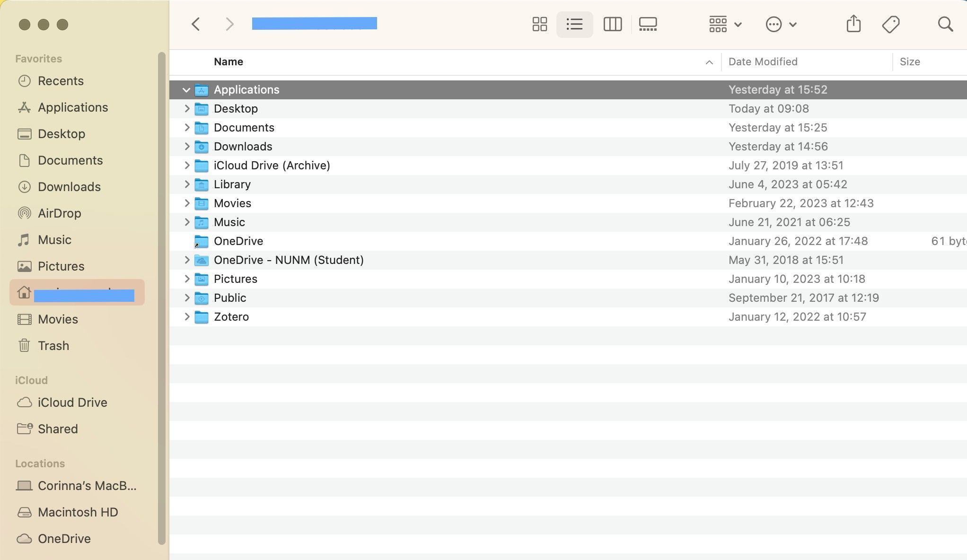Switch to list view layout

pyautogui.click(x=574, y=24)
